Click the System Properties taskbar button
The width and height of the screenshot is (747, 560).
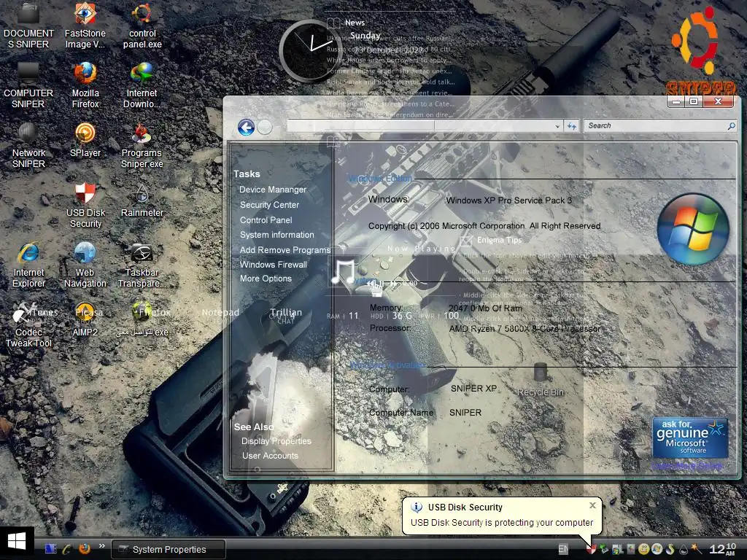(x=169, y=550)
